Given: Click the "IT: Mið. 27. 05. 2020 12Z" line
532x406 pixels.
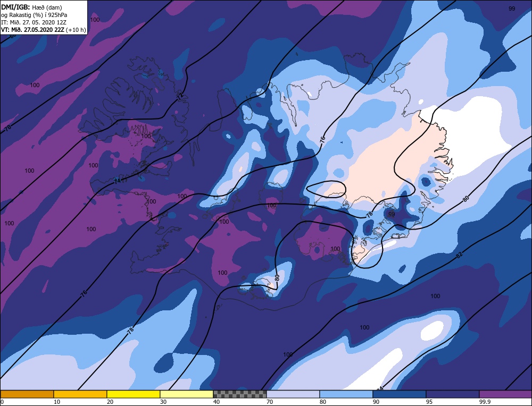Looking at the screenshot, I should point(34,22).
